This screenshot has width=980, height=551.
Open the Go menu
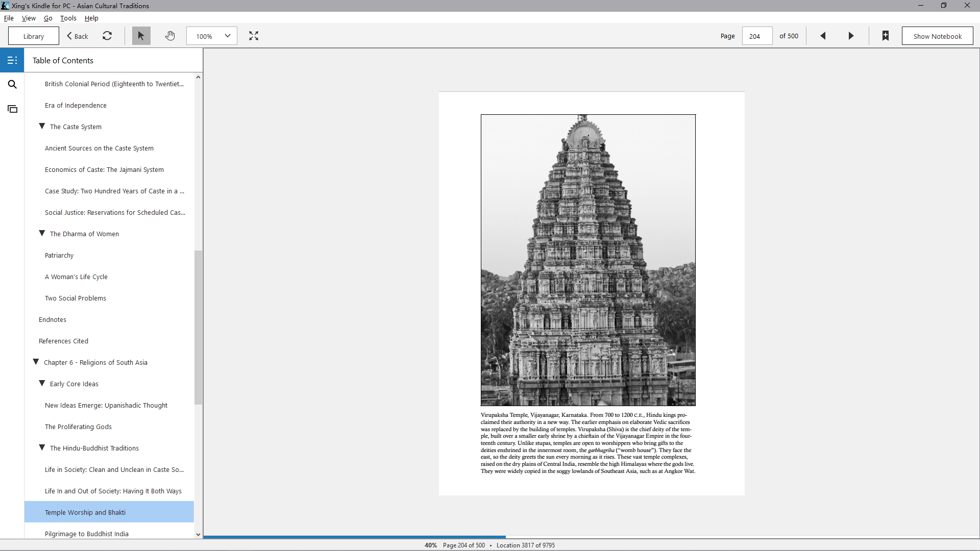click(x=48, y=18)
